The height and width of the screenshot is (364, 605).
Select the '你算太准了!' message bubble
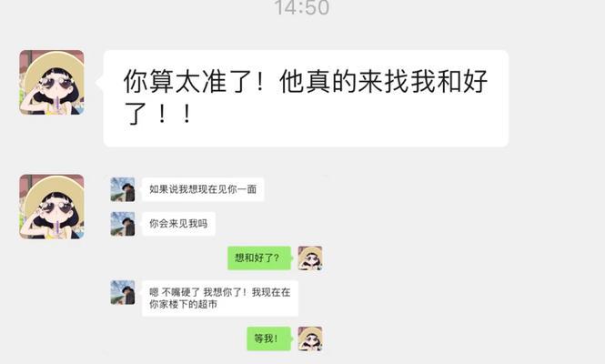pyautogui.click(x=306, y=98)
